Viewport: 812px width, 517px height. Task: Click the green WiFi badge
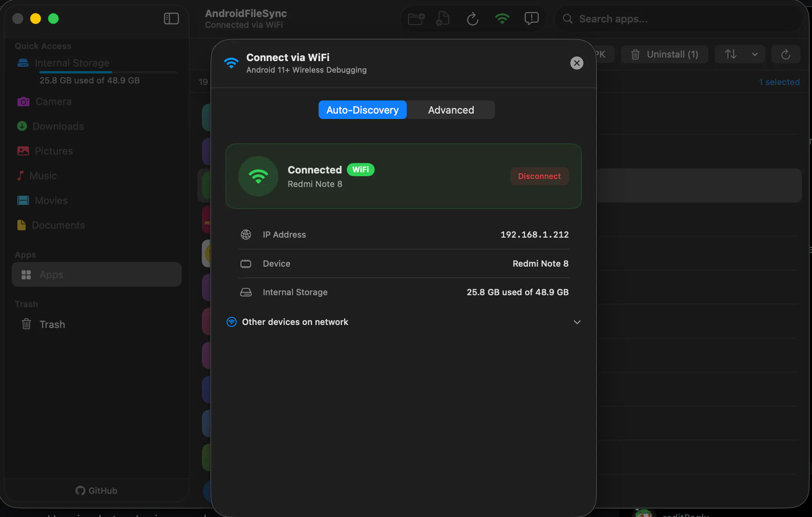pyautogui.click(x=360, y=170)
